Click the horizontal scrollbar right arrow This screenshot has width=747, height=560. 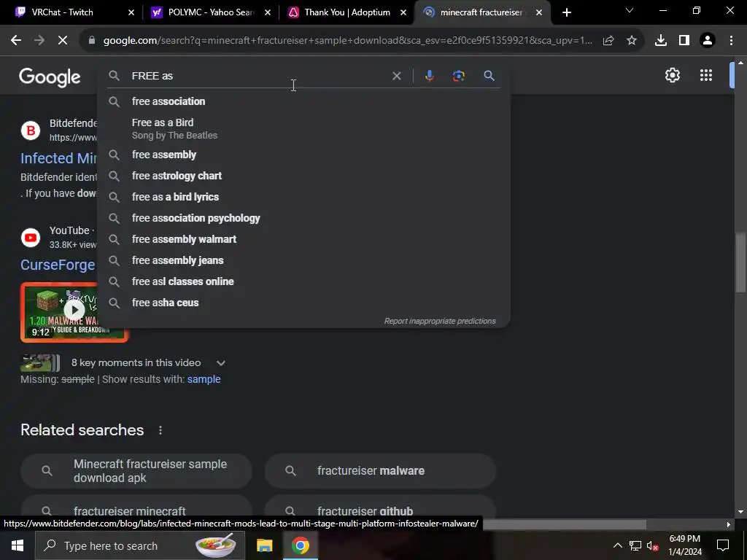[x=729, y=524]
